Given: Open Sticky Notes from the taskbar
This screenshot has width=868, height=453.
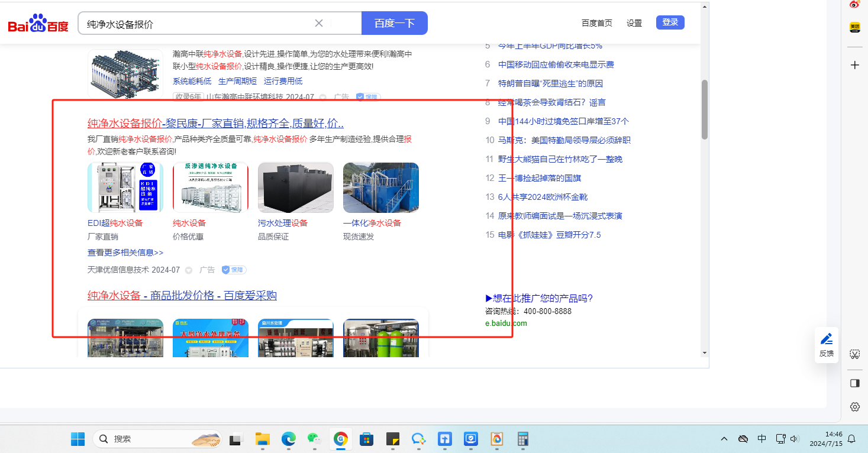Looking at the screenshot, I should (392, 439).
